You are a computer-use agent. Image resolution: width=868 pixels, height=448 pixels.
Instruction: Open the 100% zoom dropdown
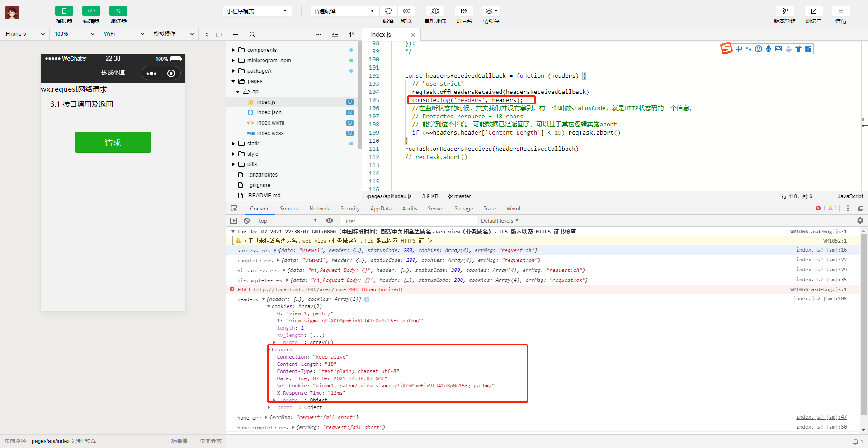[x=75, y=34]
